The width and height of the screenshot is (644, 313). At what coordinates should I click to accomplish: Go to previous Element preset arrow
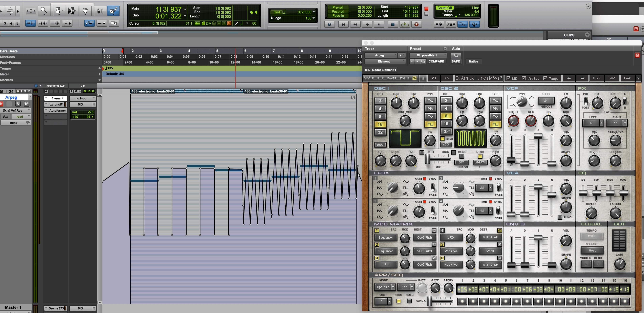[x=569, y=78]
